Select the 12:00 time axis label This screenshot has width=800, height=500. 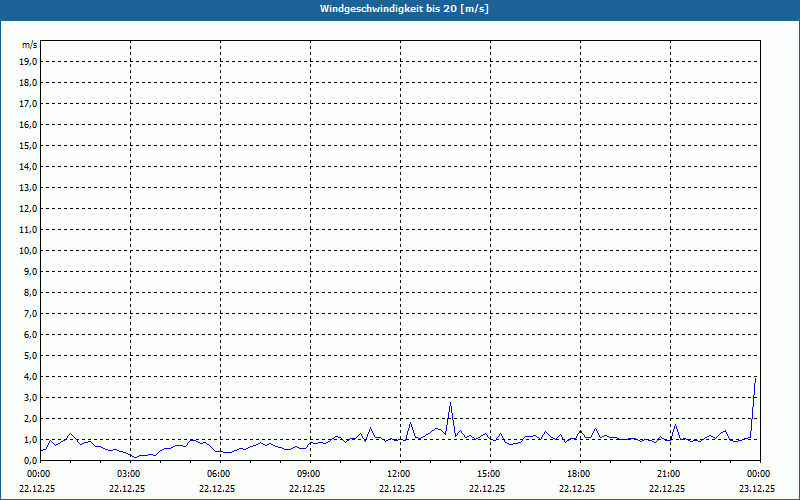click(398, 473)
